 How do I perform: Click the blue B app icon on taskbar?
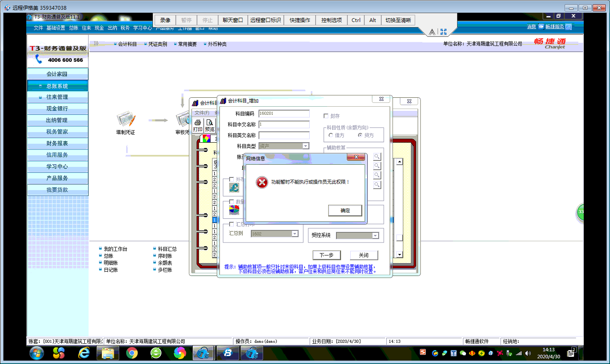click(228, 353)
